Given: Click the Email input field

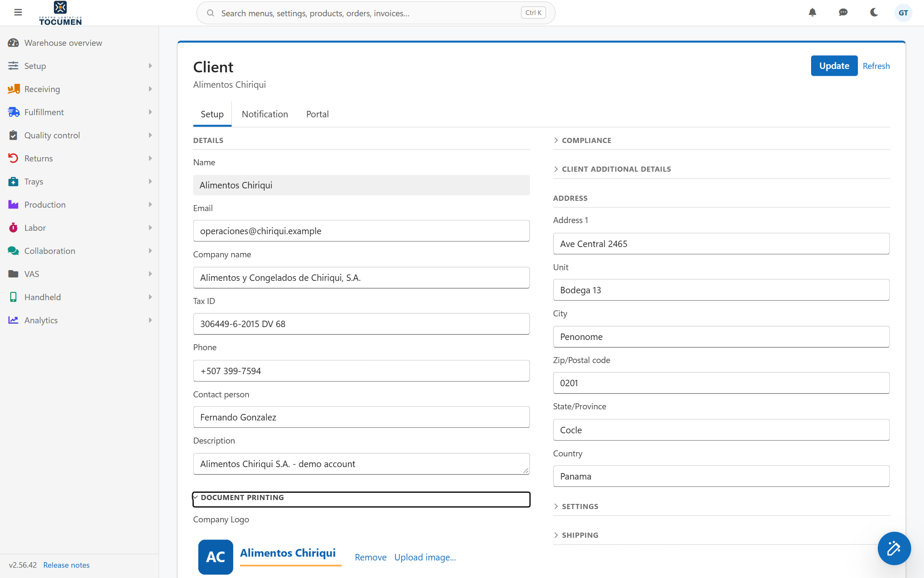Looking at the screenshot, I should pos(361,231).
